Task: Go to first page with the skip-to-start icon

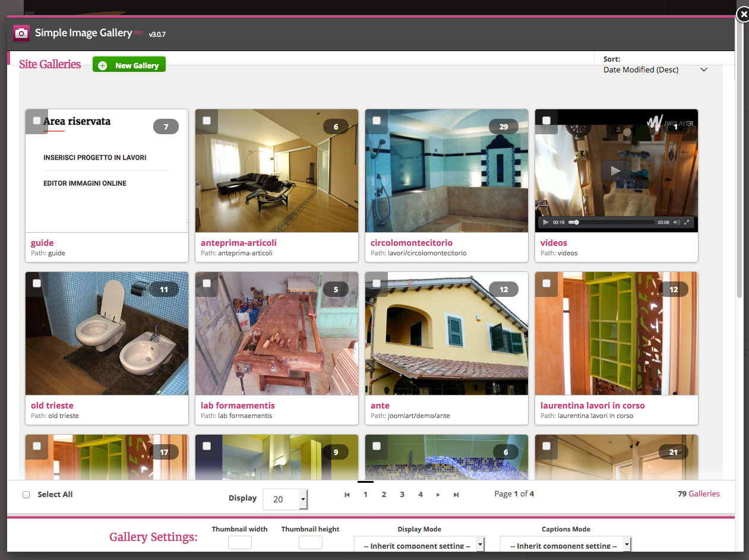Action: [347, 495]
